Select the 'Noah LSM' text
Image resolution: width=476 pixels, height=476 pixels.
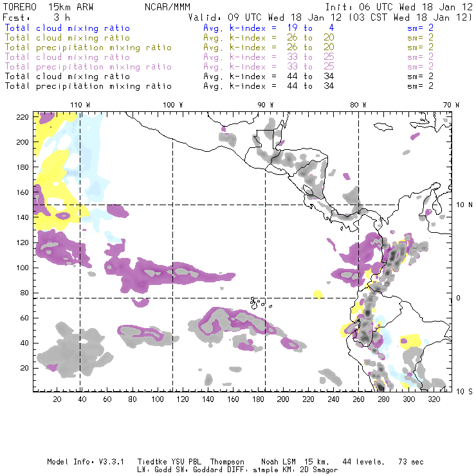pyautogui.click(x=279, y=462)
